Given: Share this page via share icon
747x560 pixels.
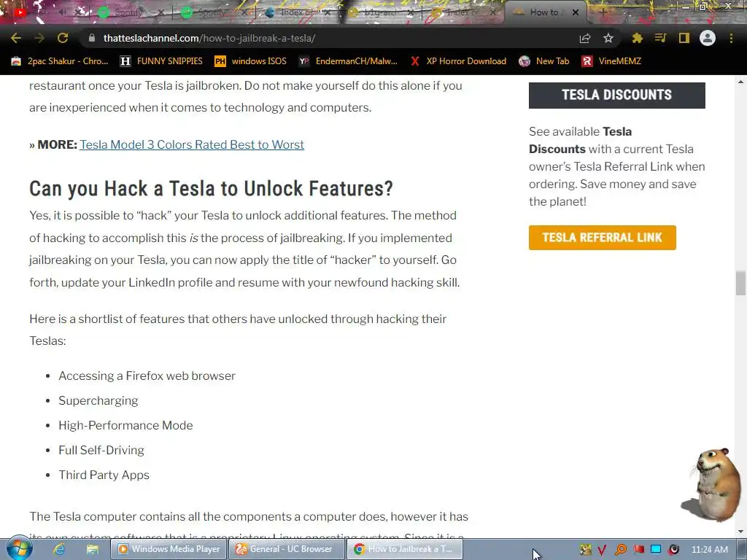Looking at the screenshot, I should pyautogui.click(x=585, y=38).
